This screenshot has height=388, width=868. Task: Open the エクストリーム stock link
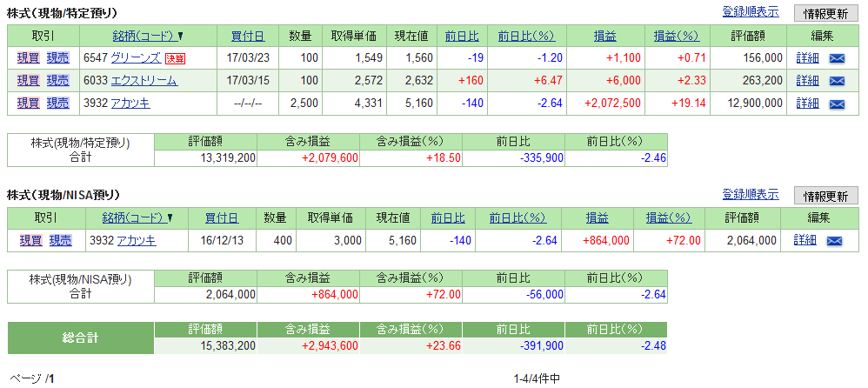[144, 80]
